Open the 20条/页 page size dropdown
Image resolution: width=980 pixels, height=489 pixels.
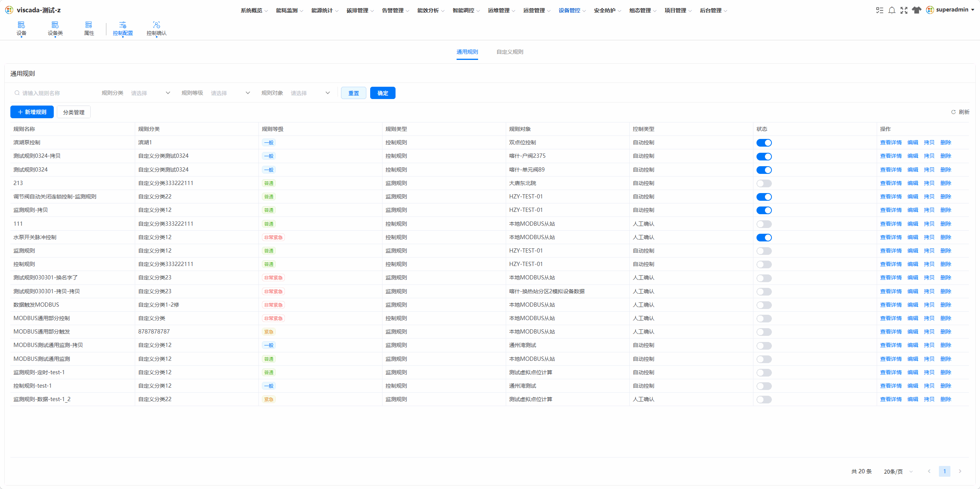pos(898,471)
